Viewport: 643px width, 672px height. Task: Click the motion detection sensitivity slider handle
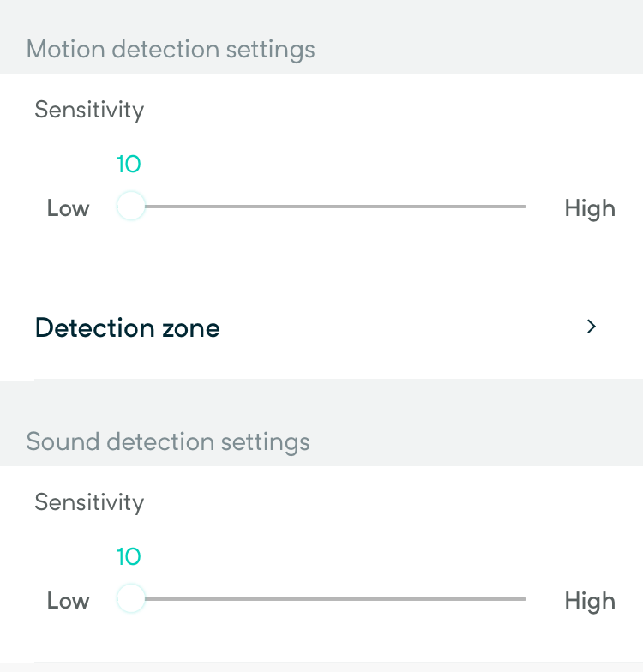tap(130, 207)
